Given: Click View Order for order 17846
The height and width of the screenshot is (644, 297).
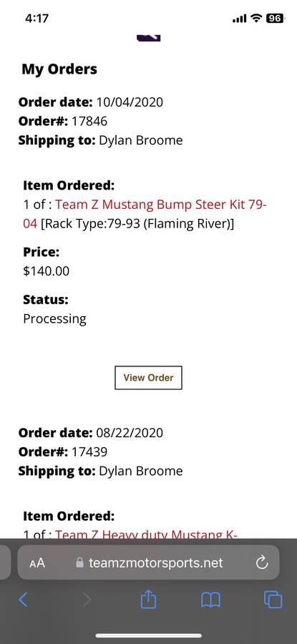Looking at the screenshot, I should 148,378.
